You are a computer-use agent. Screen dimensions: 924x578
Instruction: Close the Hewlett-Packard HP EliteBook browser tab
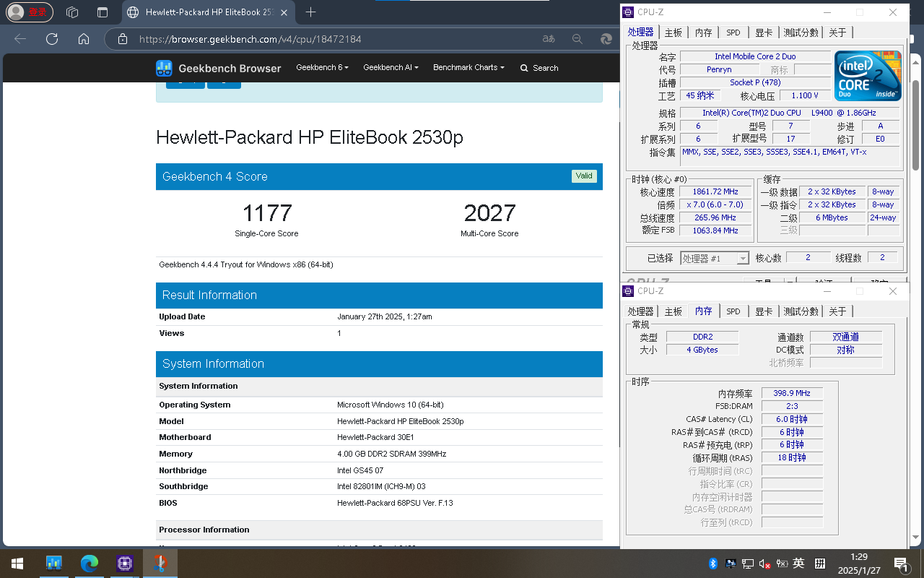285,12
